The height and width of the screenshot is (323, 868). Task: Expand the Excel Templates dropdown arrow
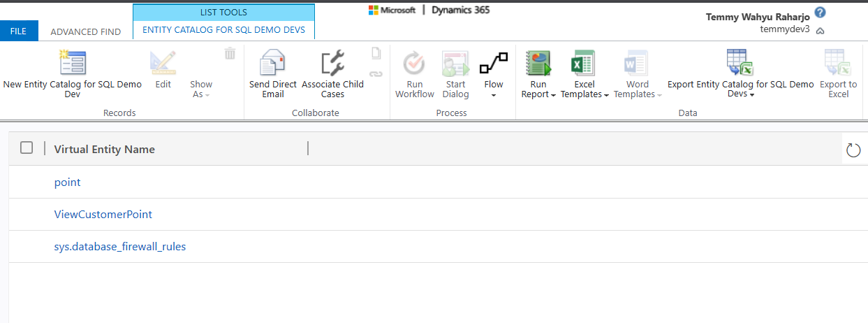(x=606, y=95)
